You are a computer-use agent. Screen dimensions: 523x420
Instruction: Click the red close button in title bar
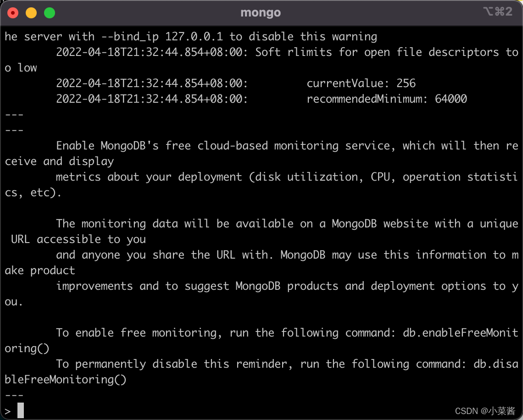12,12
